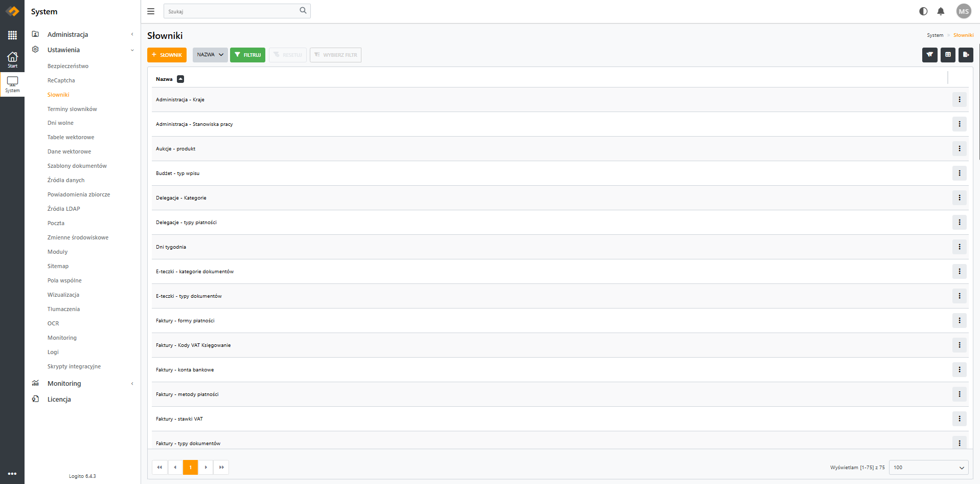Open row menu for Dni tygodnia

960,247
